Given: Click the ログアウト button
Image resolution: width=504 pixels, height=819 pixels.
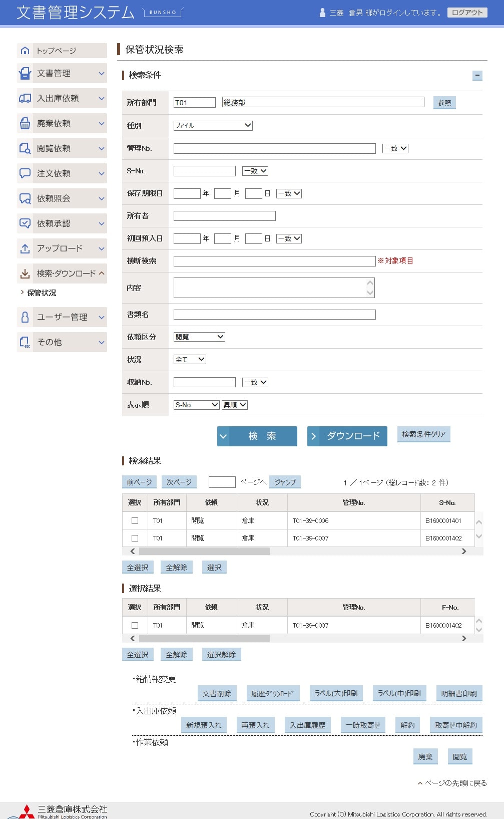Looking at the screenshot, I should pyautogui.click(x=467, y=13).
